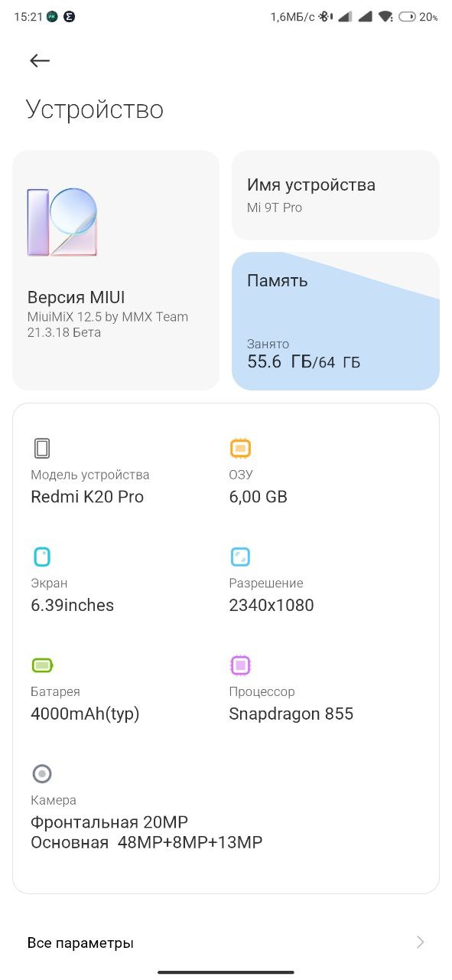Tap the purple processor icon
The image size is (452, 980).
click(240, 665)
